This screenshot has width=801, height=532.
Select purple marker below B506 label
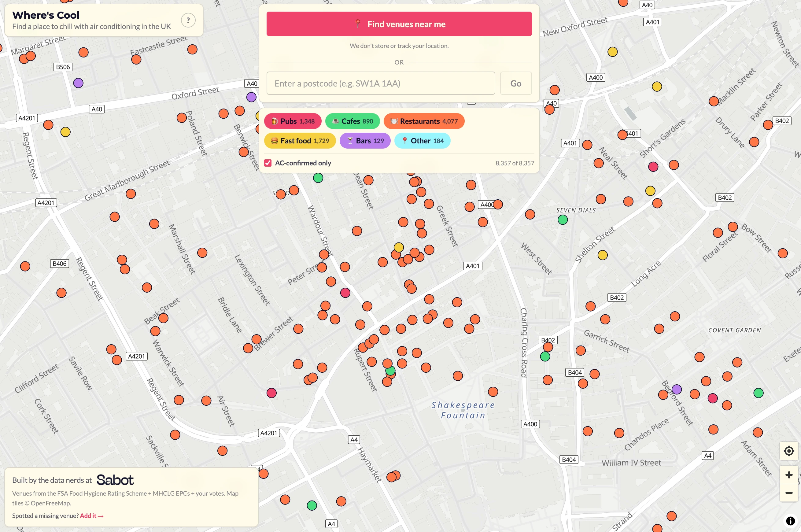tap(78, 83)
